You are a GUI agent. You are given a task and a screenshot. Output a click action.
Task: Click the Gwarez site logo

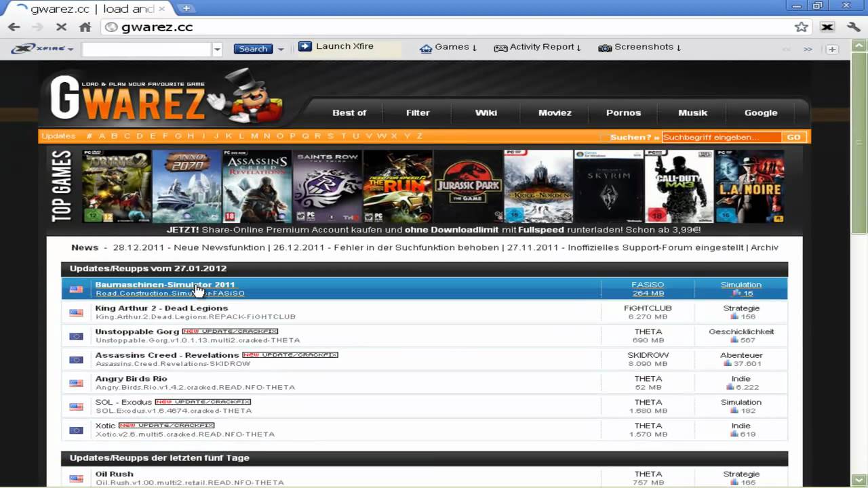point(166,97)
